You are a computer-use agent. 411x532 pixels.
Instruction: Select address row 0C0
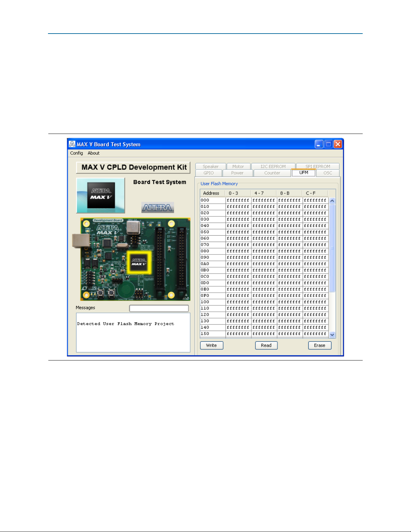coord(264,277)
